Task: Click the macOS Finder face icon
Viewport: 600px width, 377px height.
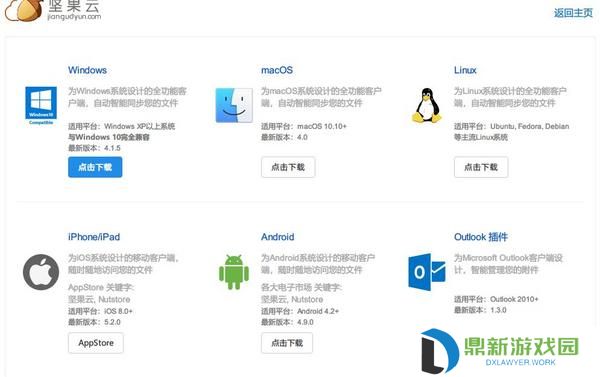Action: pyautogui.click(x=234, y=105)
